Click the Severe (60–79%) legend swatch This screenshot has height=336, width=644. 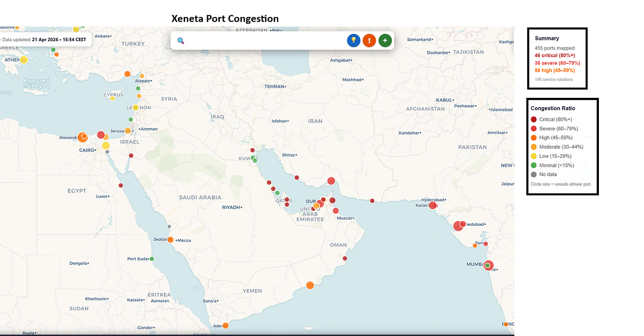click(534, 128)
